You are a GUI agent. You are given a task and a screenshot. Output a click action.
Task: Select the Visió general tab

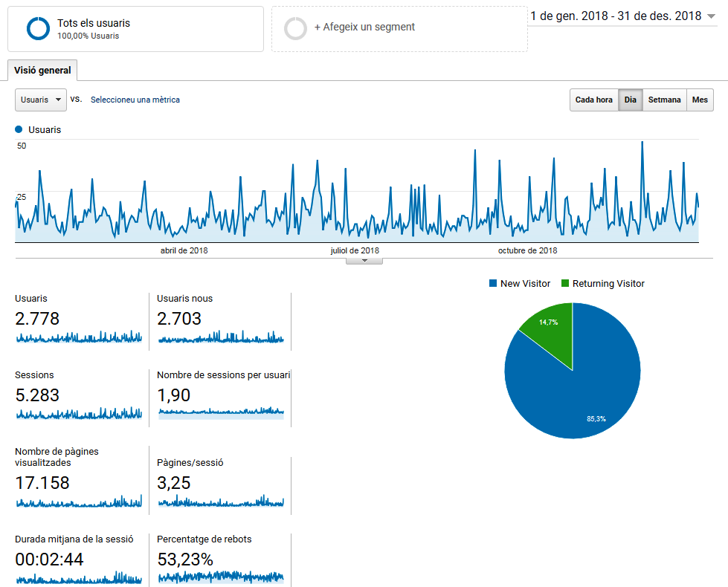click(42, 71)
